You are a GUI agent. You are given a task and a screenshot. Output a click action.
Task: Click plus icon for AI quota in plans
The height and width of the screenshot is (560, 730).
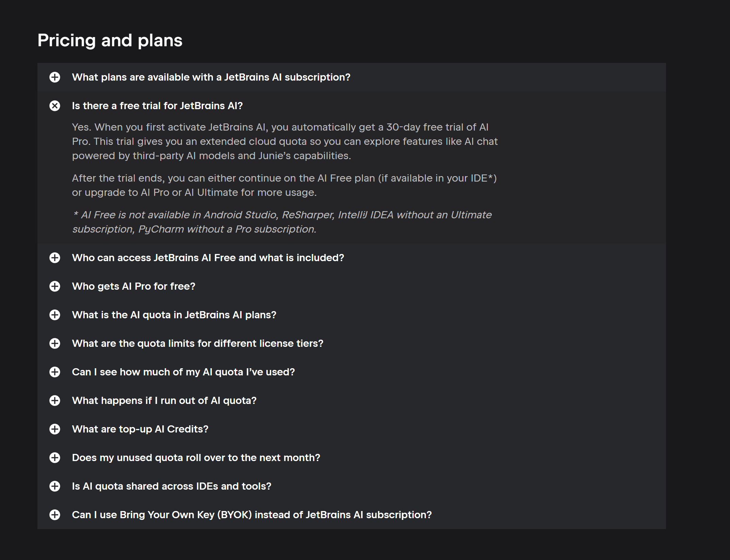click(55, 315)
